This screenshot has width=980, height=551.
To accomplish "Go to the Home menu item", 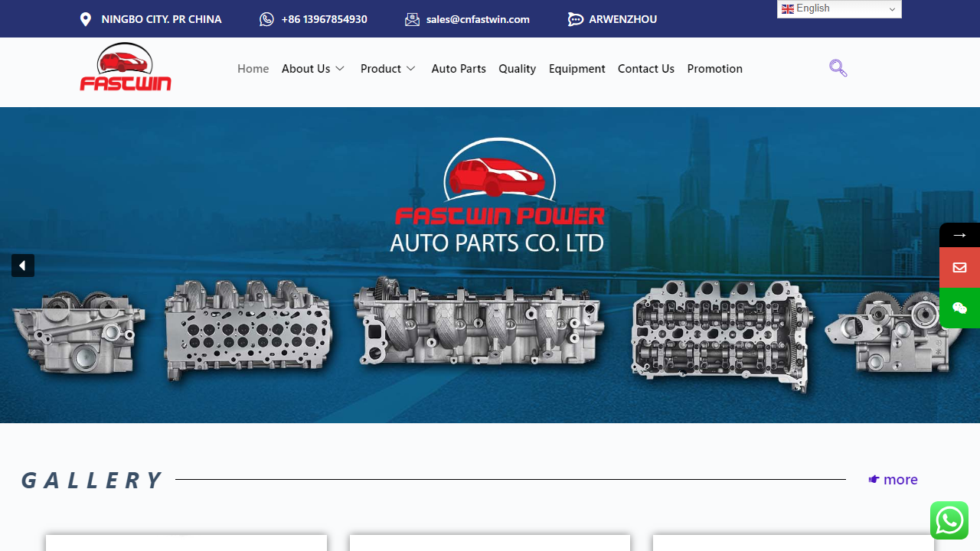I will [x=253, y=69].
